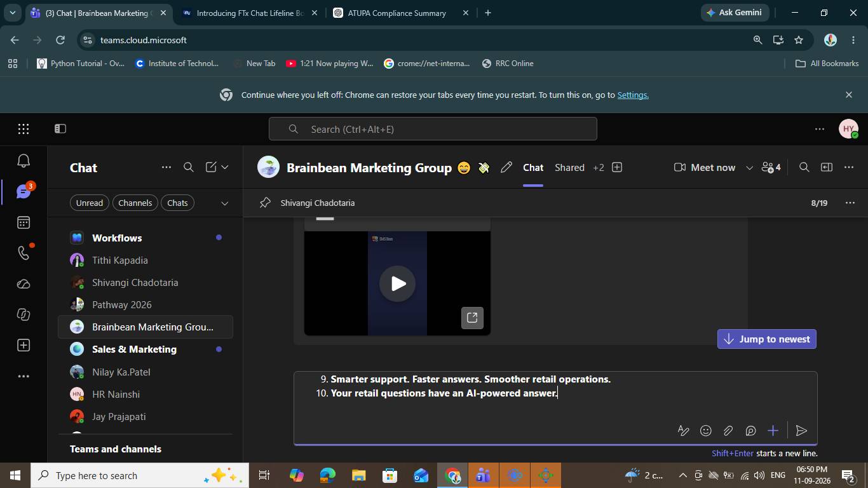Open the video popout icon
868x488 pixels.
[x=472, y=318]
